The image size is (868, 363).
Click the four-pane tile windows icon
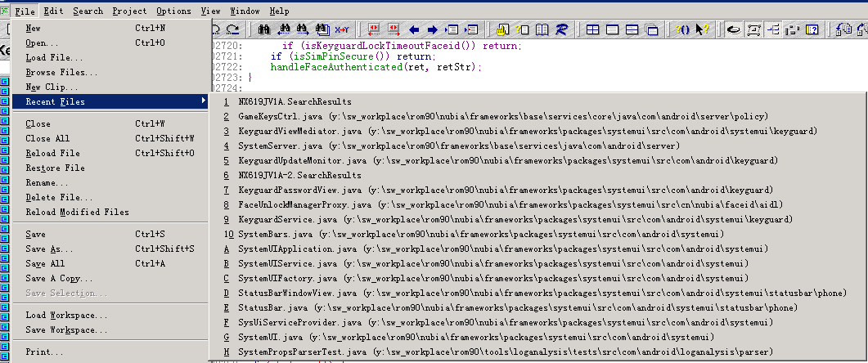pos(593,29)
